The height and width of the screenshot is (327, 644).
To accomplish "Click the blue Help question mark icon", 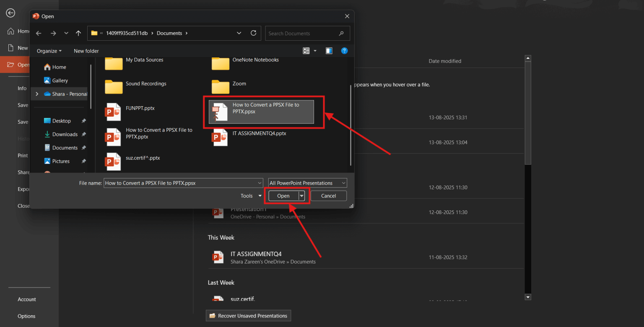I will tap(344, 50).
